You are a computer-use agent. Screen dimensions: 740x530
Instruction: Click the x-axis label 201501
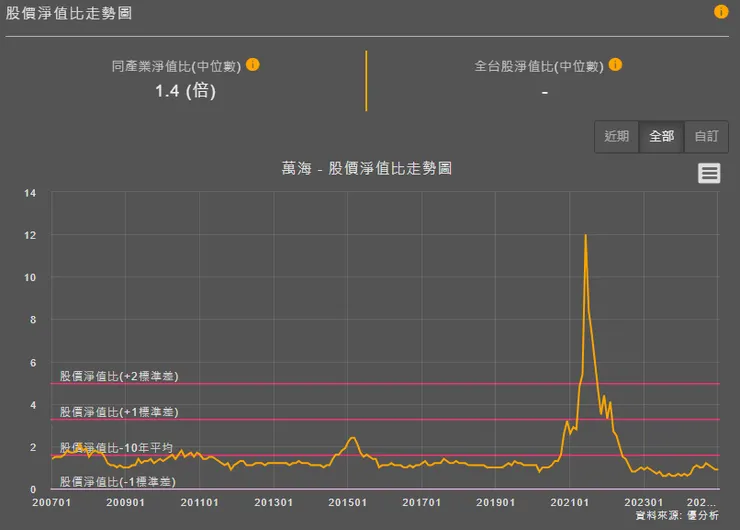coord(348,503)
